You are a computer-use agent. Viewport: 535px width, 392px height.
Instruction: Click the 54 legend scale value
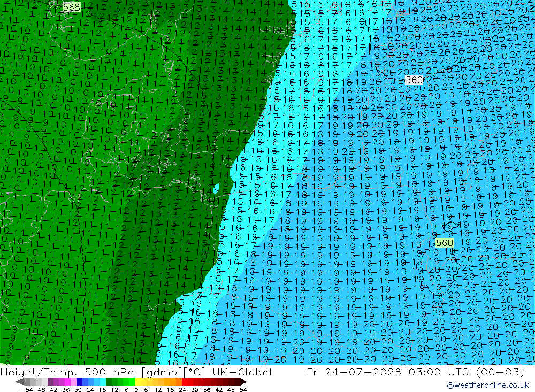243,390
